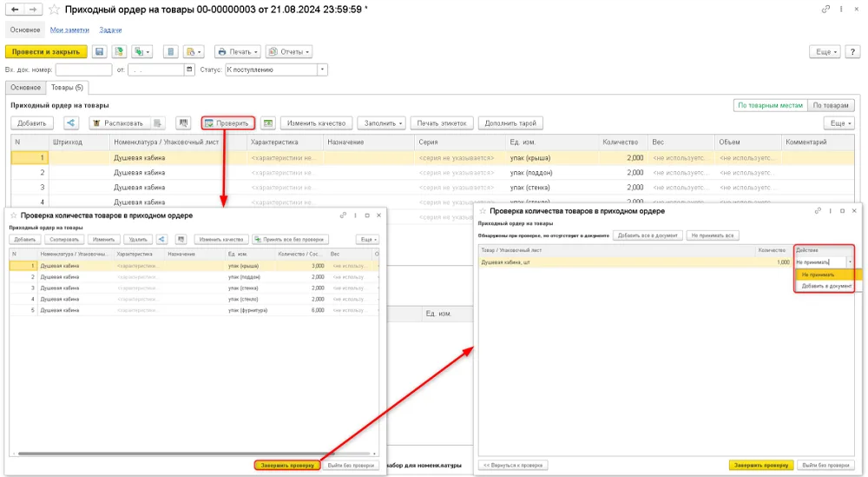Click Скопировать in left check window
The height and width of the screenshot is (477, 868).
[x=64, y=239]
